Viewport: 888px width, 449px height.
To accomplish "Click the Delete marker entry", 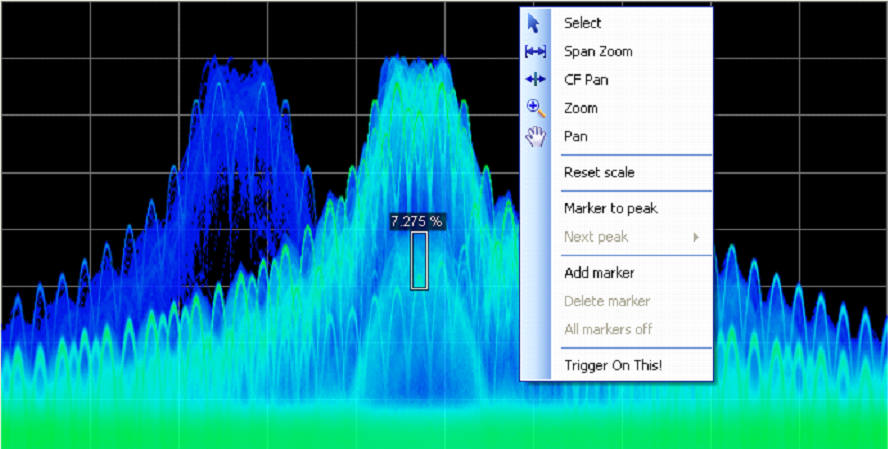I will pyautogui.click(x=606, y=301).
